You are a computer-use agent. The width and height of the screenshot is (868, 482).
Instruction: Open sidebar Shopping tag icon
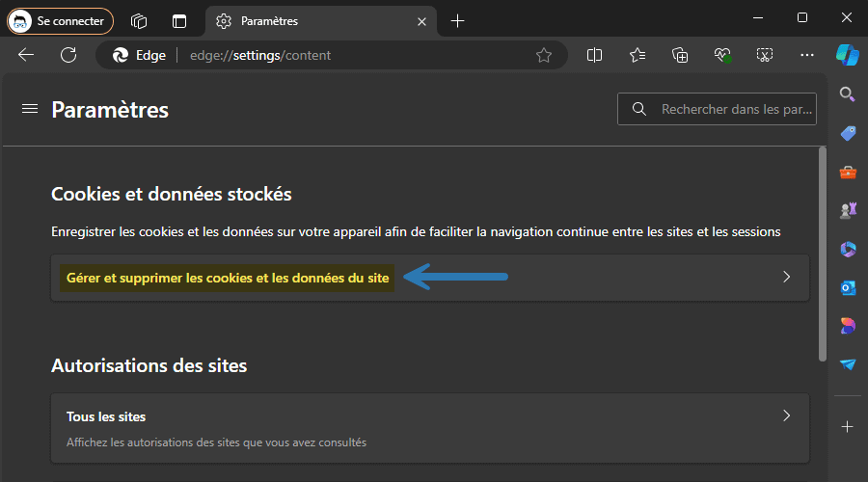pyautogui.click(x=848, y=133)
